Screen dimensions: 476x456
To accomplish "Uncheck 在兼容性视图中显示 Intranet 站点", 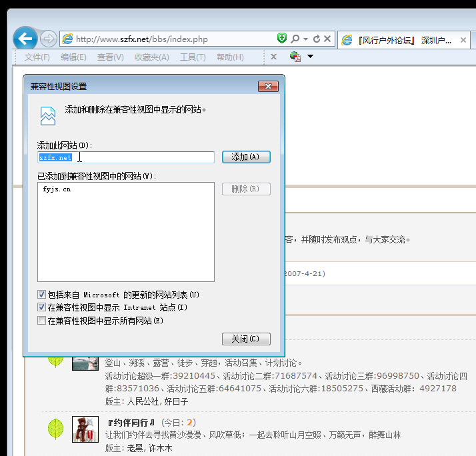I will click(41, 307).
